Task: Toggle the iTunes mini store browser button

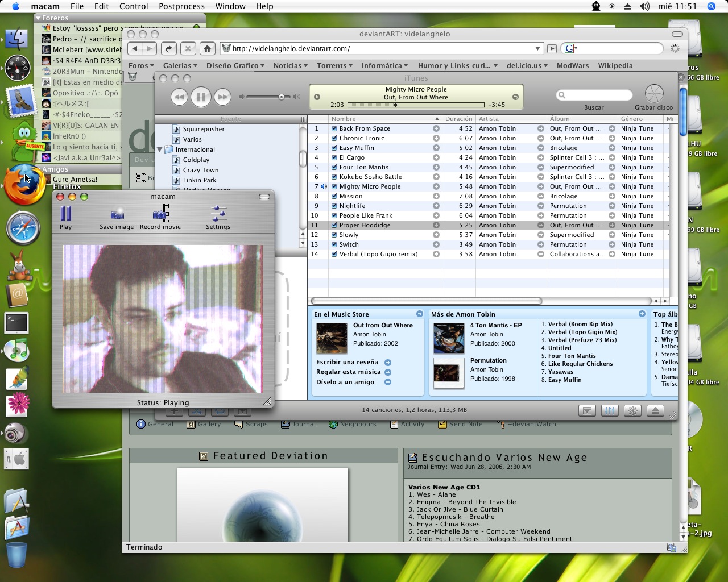Action: click(x=587, y=410)
